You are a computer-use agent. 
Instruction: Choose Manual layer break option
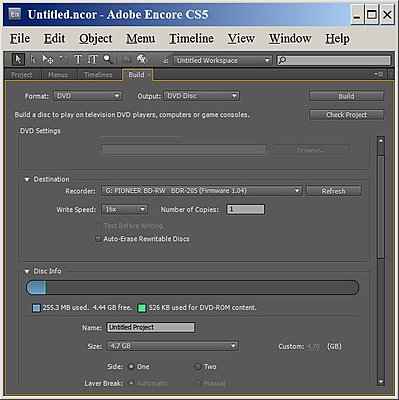tap(198, 383)
